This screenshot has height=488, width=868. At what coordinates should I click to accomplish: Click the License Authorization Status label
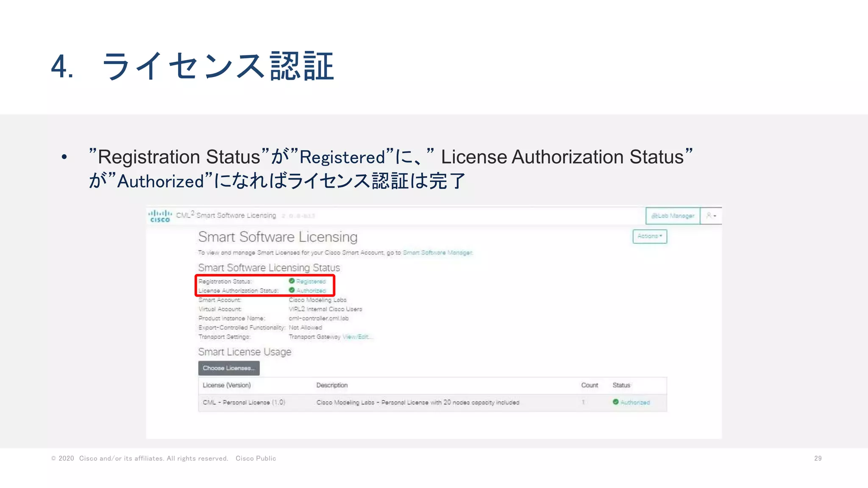(x=239, y=291)
